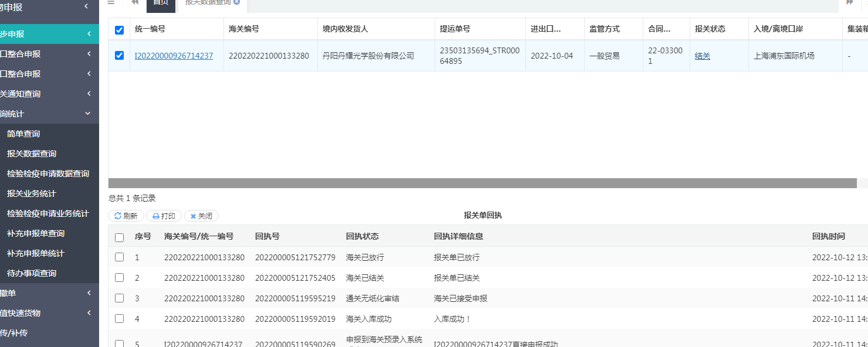
Task: Click the 打印 print button
Action: click(x=164, y=216)
